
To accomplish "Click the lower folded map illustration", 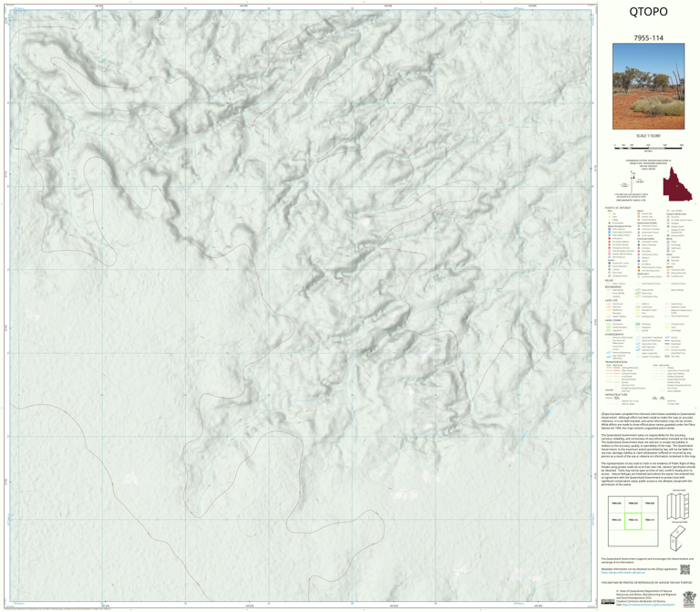I will (678, 537).
